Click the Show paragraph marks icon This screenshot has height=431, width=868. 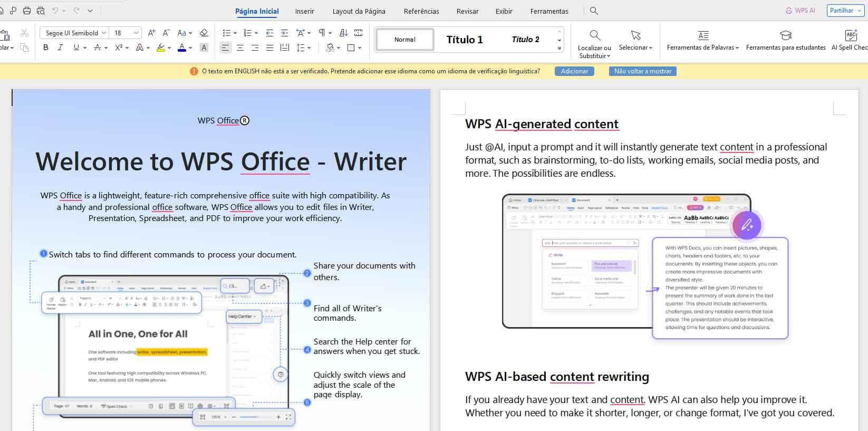tap(322, 33)
